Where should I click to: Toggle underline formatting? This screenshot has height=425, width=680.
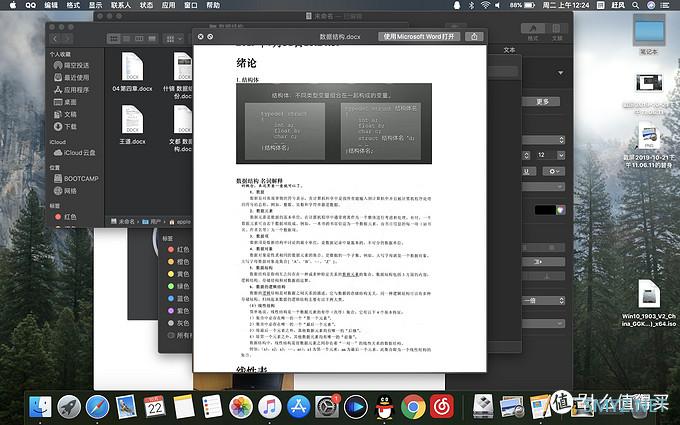tap(528, 171)
